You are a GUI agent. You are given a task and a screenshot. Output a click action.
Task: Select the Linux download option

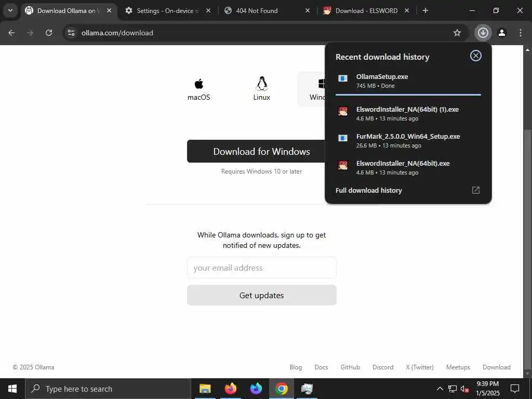(x=262, y=89)
